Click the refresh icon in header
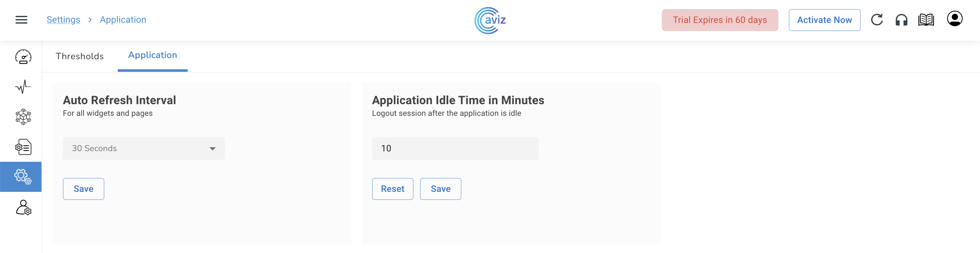The height and width of the screenshot is (253, 980). tap(877, 20)
